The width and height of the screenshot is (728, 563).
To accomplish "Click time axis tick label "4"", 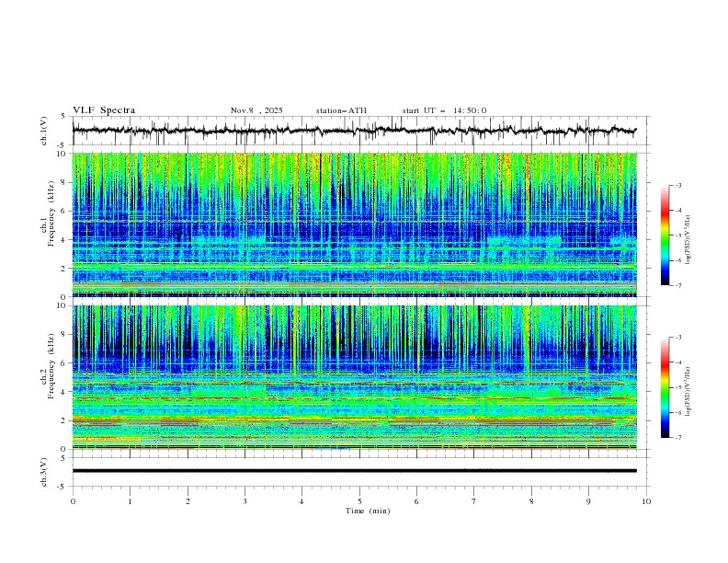I will 301,501.
